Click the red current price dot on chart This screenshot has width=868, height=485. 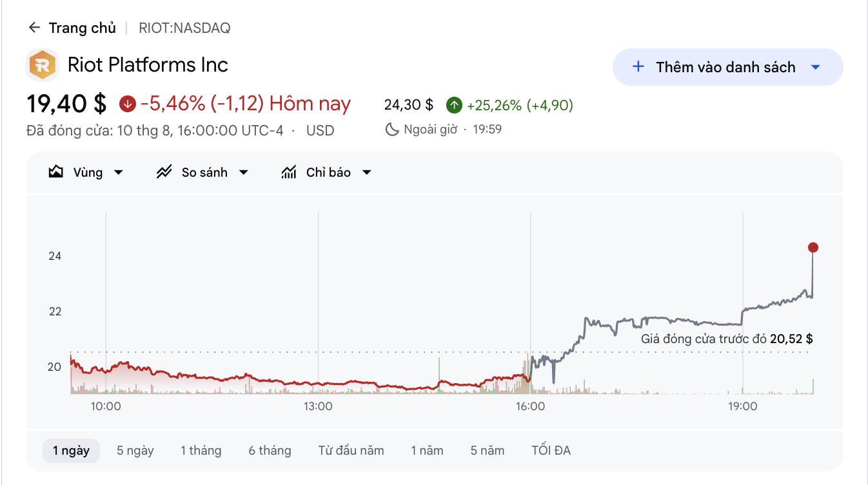click(813, 248)
